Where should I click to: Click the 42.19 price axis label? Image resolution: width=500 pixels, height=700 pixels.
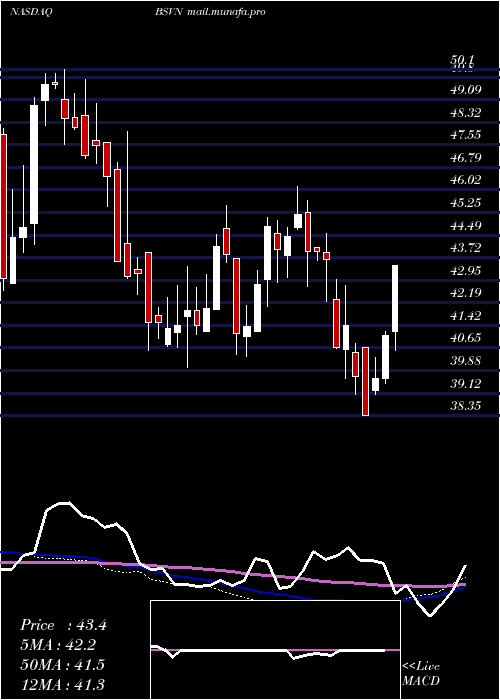pyautogui.click(x=466, y=293)
